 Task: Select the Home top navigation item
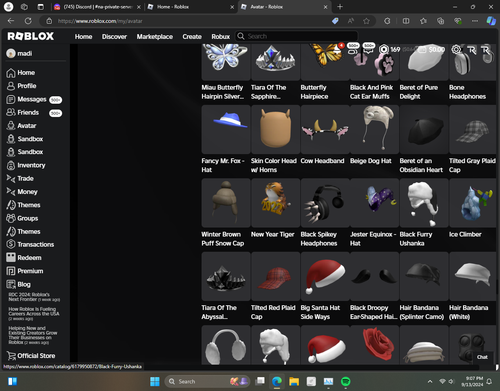pyautogui.click(x=83, y=36)
